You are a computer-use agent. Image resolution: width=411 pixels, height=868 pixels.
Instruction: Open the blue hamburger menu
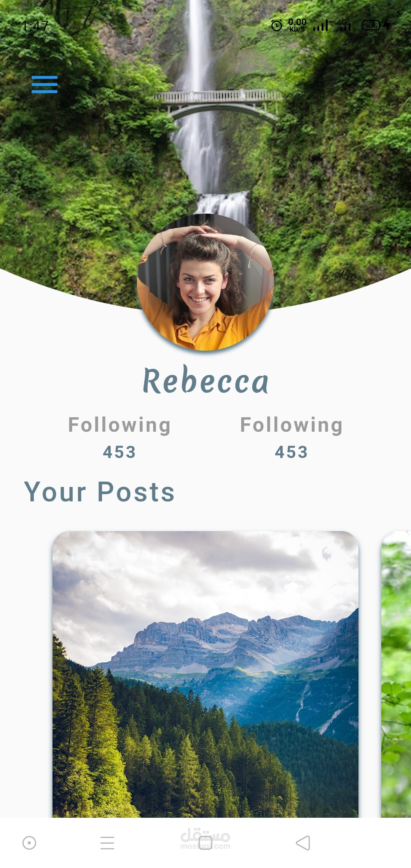(x=45, y=84)
